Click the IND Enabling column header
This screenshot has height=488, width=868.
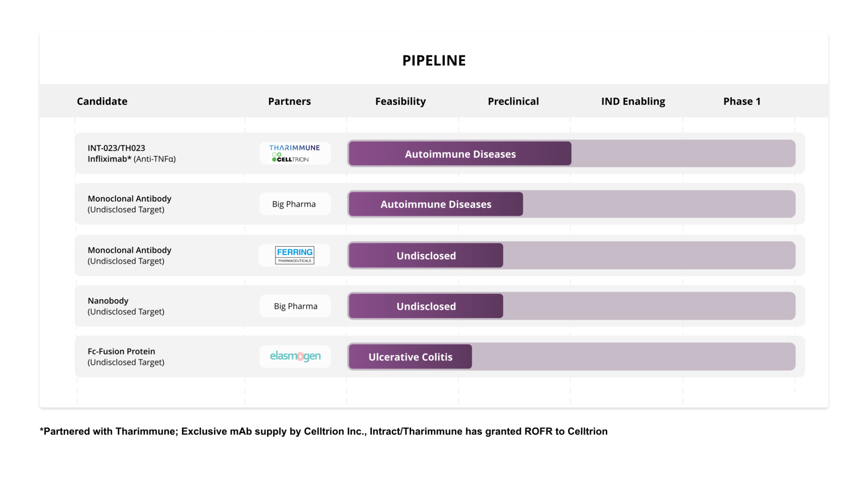pos(633,101)
